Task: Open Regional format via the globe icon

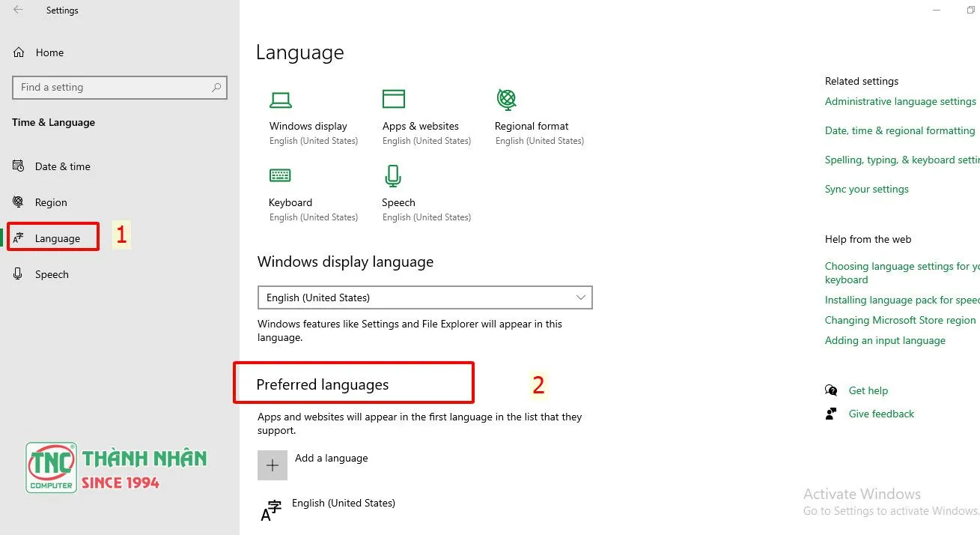Action: tap(505, 98)
